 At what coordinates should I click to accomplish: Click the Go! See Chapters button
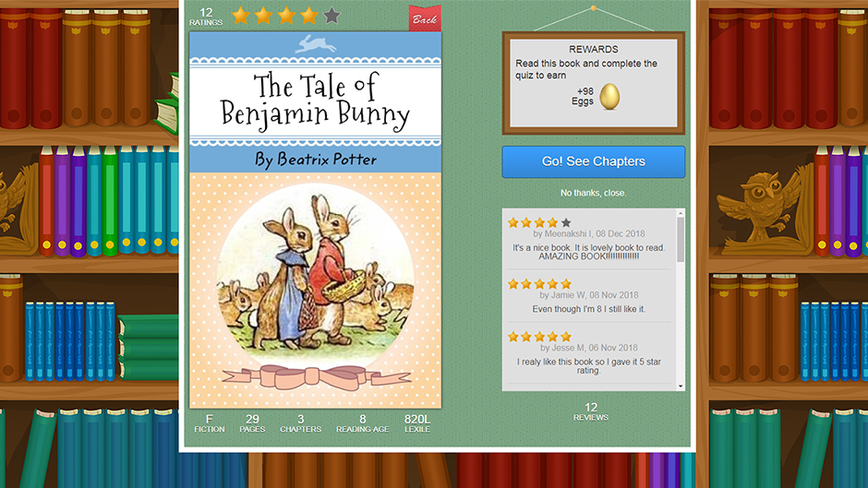tap(594, 161)
